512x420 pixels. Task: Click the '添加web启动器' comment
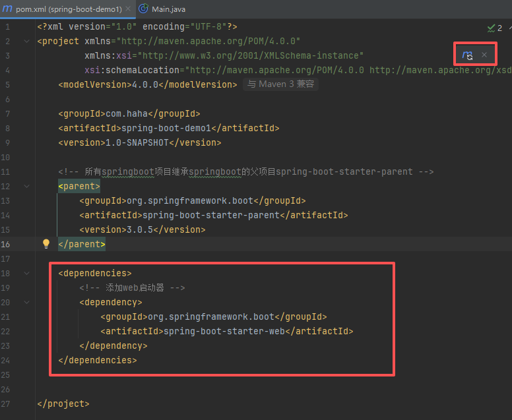coord(132,288)
